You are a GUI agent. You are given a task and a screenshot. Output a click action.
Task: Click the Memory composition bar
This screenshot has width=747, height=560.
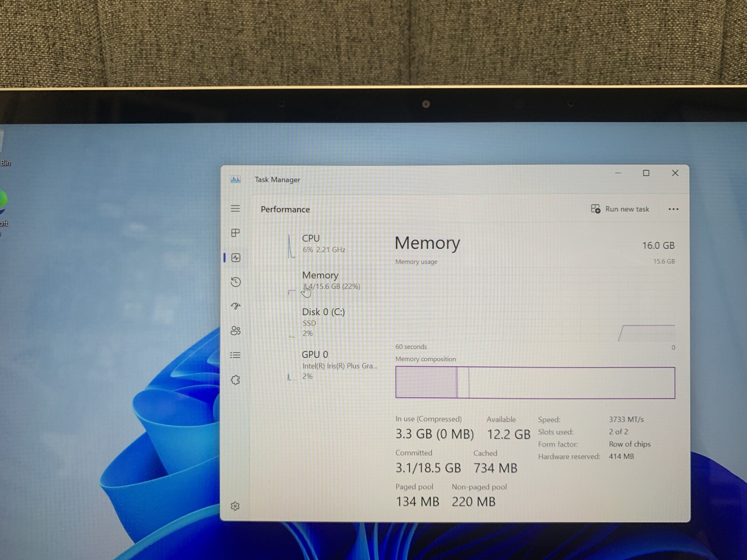[x=535, y=383]
